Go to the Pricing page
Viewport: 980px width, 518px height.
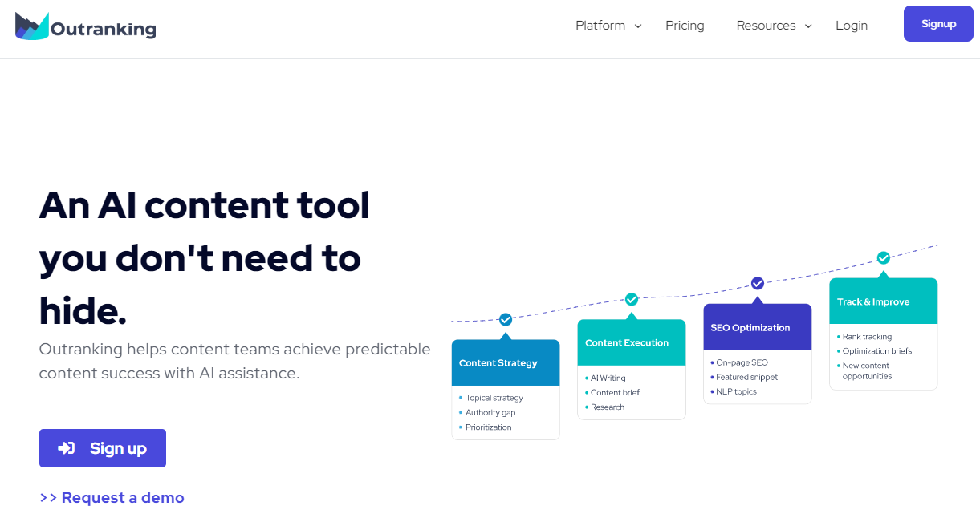685,26
